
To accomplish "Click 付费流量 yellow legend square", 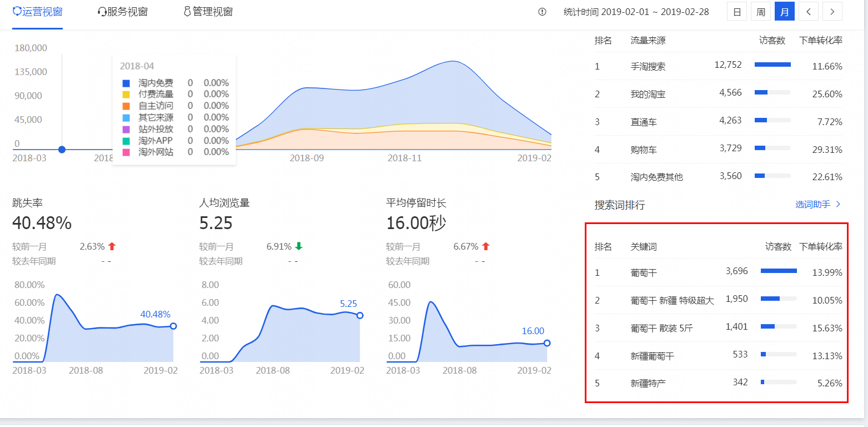I will click(x=126, y=95).
